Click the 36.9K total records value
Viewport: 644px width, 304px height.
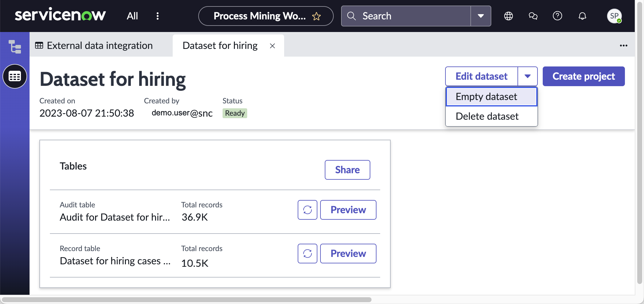tap(195, 217)
